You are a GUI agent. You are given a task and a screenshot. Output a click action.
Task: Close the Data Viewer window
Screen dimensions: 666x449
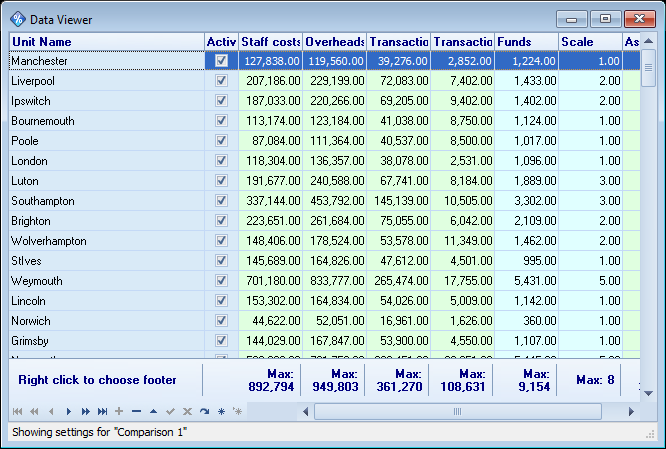click(x=640, y=19)
